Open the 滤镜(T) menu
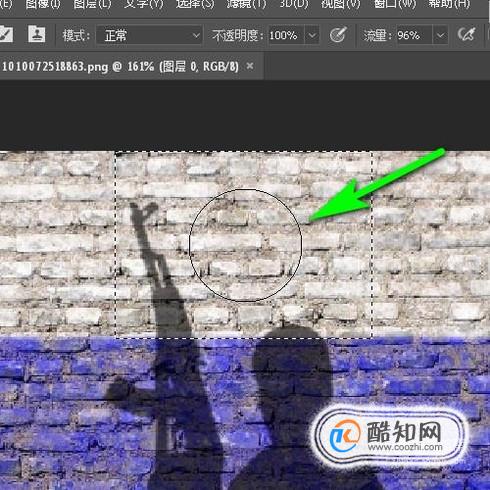The width and height of the screenshot is (490, 490). tap(246, 5)
